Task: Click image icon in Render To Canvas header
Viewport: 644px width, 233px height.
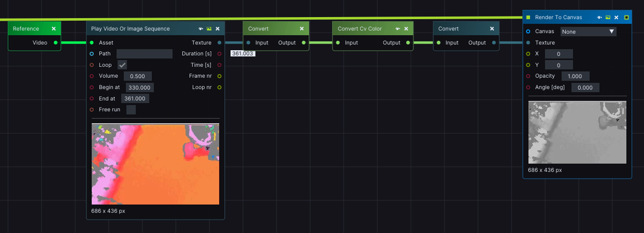Action: pos(608,18)
